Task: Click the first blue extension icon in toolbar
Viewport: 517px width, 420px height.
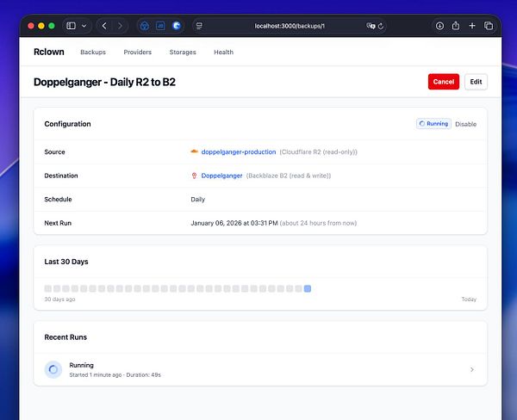Action: [145, 26]
